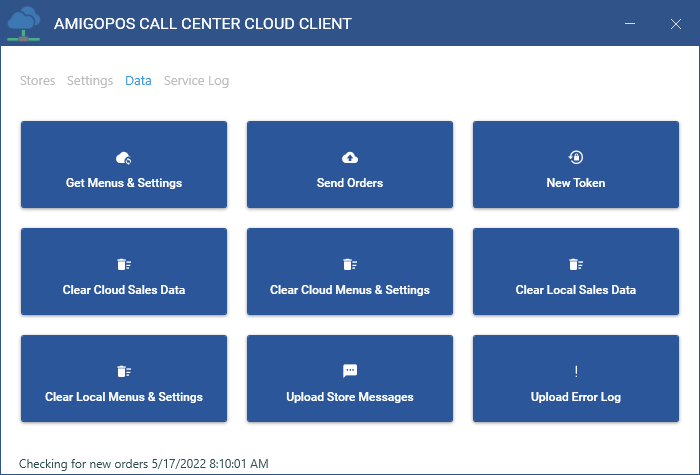Click the status text showing checking for new orders
700x475 pixels.
tap(144, 463)
